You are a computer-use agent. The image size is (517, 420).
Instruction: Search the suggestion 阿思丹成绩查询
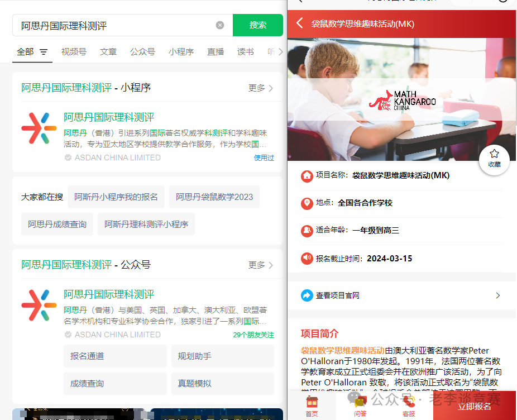tap(57, 225)
